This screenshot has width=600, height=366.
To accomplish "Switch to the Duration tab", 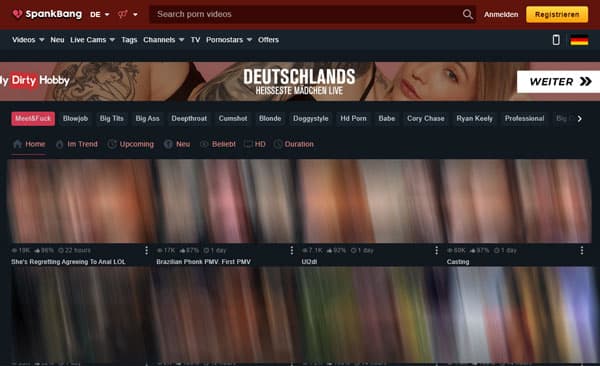I will (x=294, y=144).
